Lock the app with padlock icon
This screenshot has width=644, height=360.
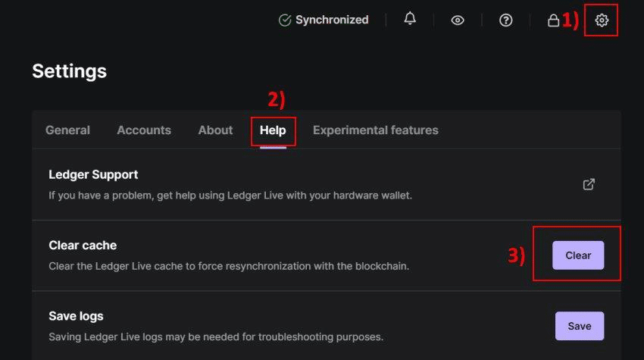coord(553,20)
